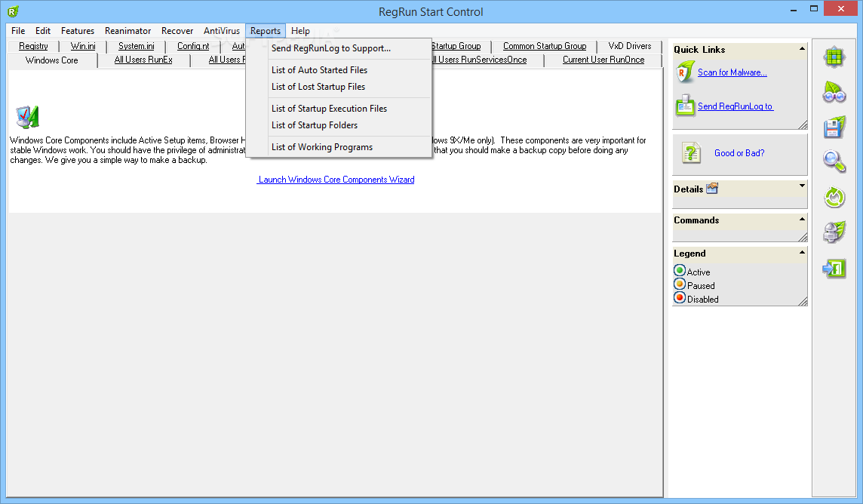Launch Windows Core Components Wizard link

[x=336, y=180]
